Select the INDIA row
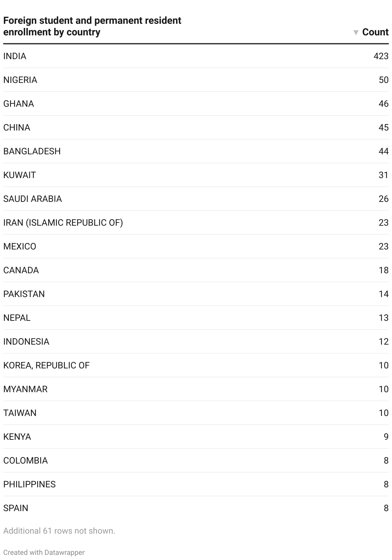 [x=196, y=56]
